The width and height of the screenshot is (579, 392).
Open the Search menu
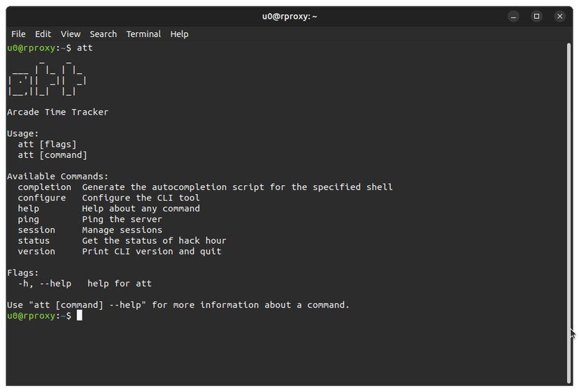click(x=103, y=34)
